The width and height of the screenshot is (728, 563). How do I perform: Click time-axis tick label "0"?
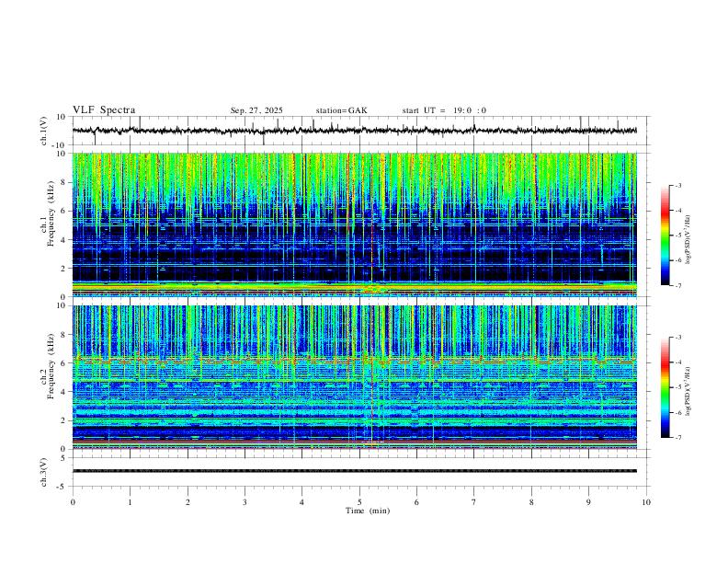point(73,502)
